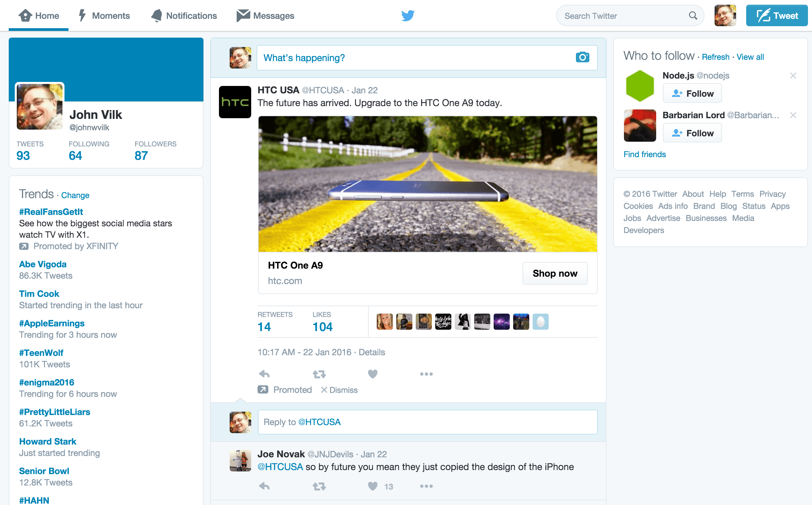This screenshot has height=505, width=812.
Task: Reply to Joe Novak's tweet
Action: 264,486
